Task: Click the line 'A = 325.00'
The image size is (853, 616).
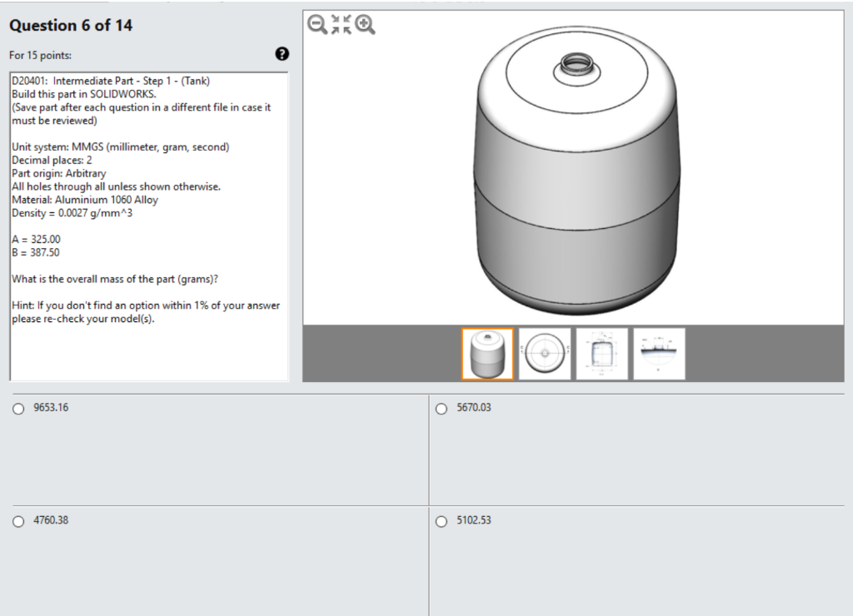Action: [x=36, y=239]
